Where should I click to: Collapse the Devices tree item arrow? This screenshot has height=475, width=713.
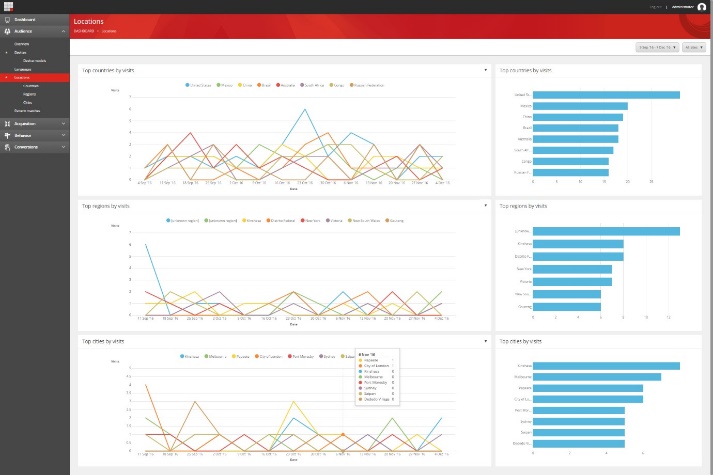click(x=6, y=53)
